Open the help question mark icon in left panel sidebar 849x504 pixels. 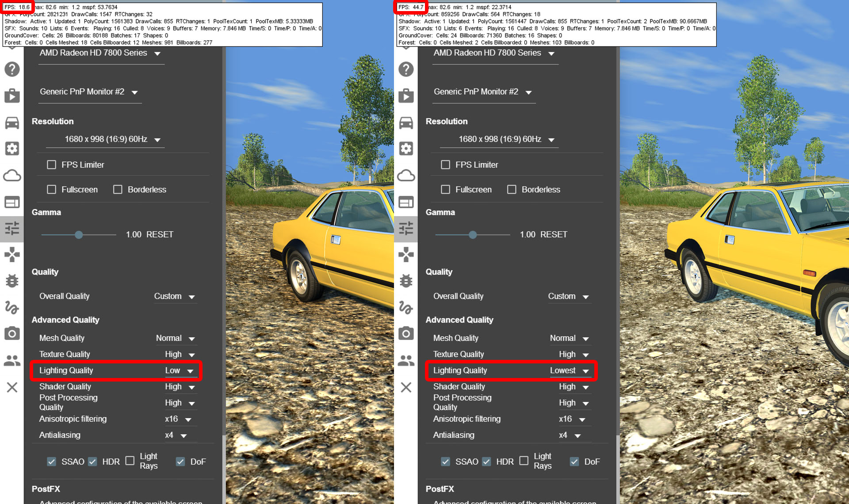tap(12, 69)
